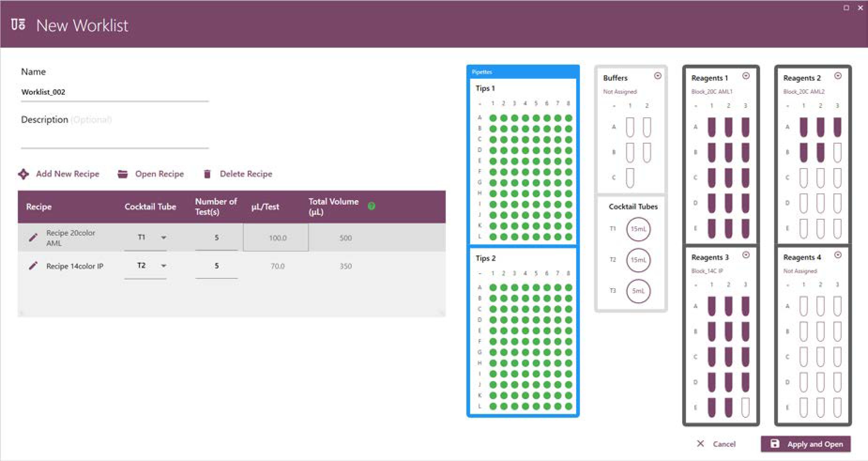Click Buffers tube C1
Viewport: 868px width, 461px height.
(x=630, y=178)
